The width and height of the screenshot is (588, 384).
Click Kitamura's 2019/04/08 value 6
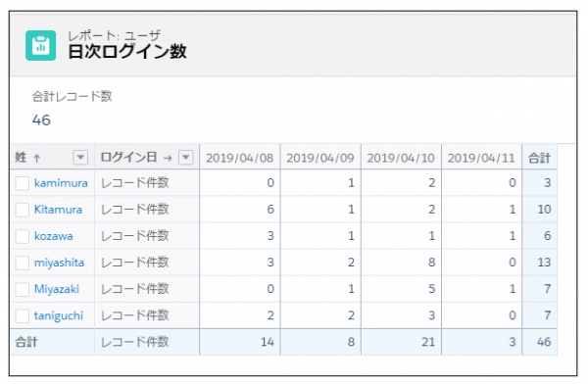(270, 210)
